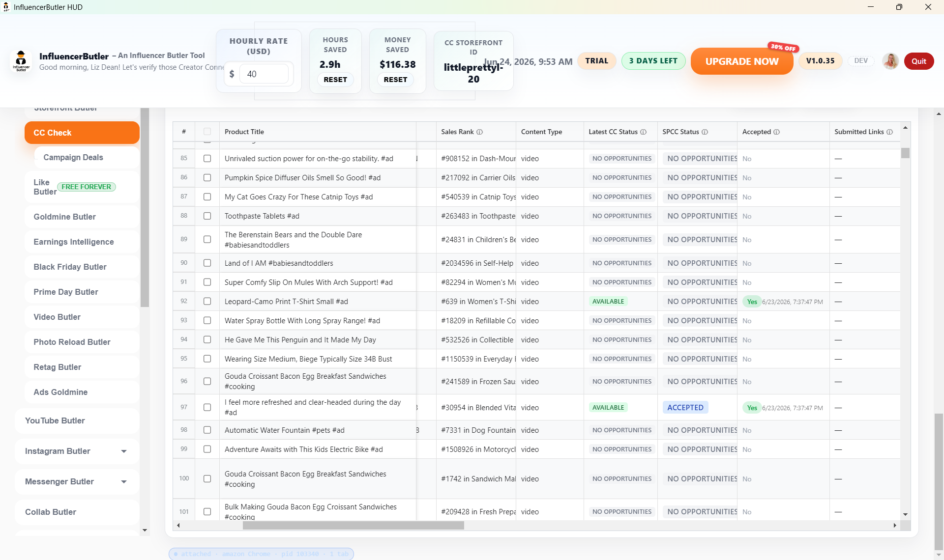Click the SPCC Status info icon
The image size is (944, 560).
(705, 132)
